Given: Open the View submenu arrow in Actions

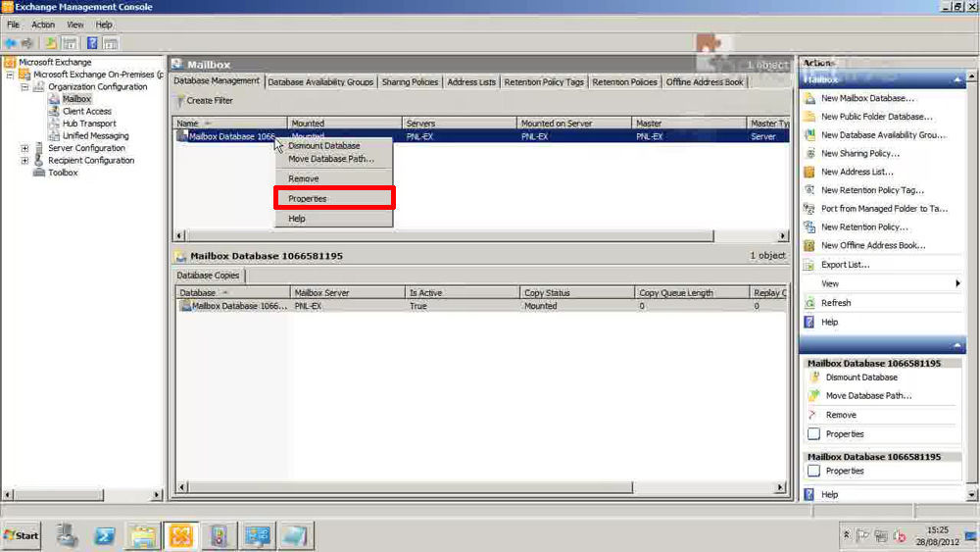Looking at the screenshot, I should click(957, 283).
